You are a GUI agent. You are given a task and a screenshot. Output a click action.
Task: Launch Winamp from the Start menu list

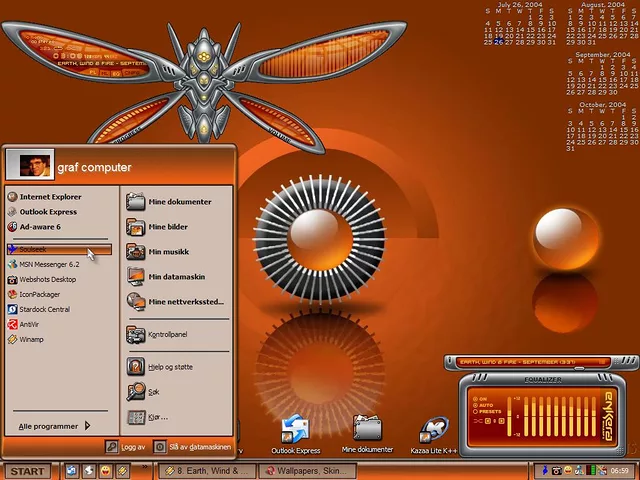tap(26, 339)
